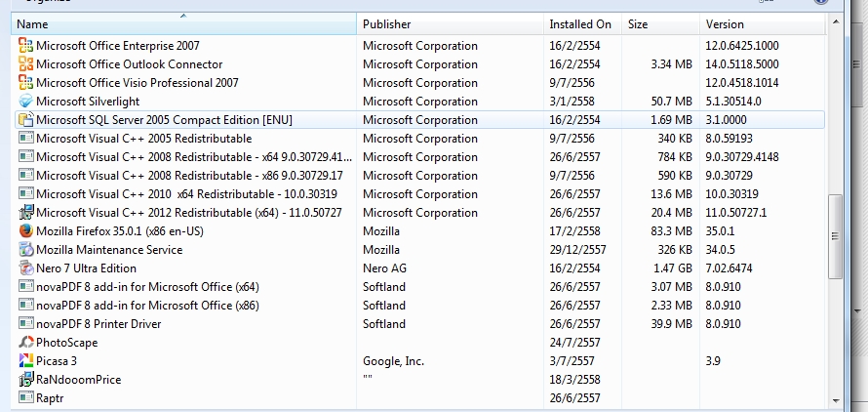Click the Picasa 3 icon

click(26, 360)
